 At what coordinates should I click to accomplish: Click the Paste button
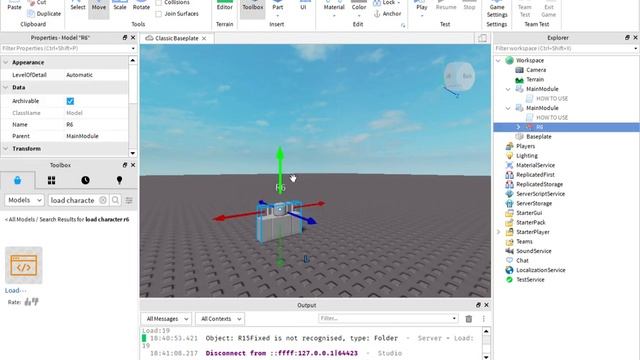14,7
